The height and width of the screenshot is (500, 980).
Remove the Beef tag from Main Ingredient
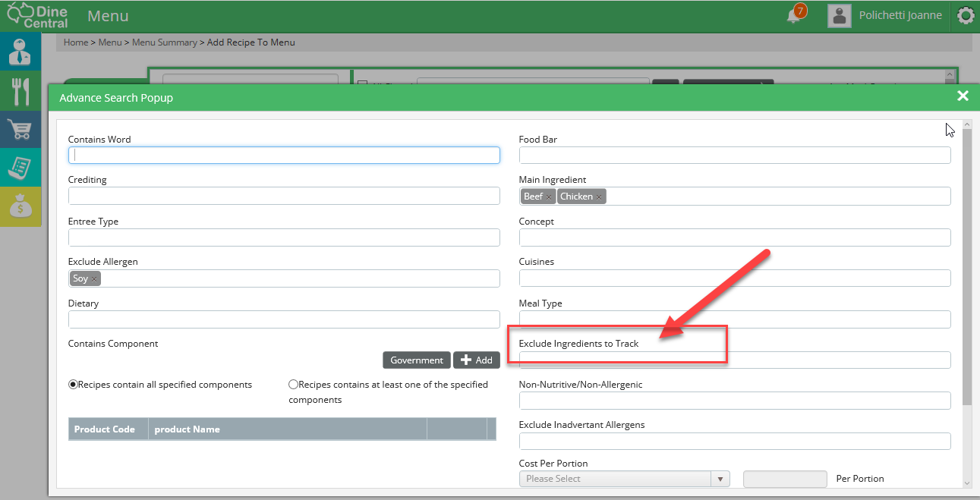[549, 197]
